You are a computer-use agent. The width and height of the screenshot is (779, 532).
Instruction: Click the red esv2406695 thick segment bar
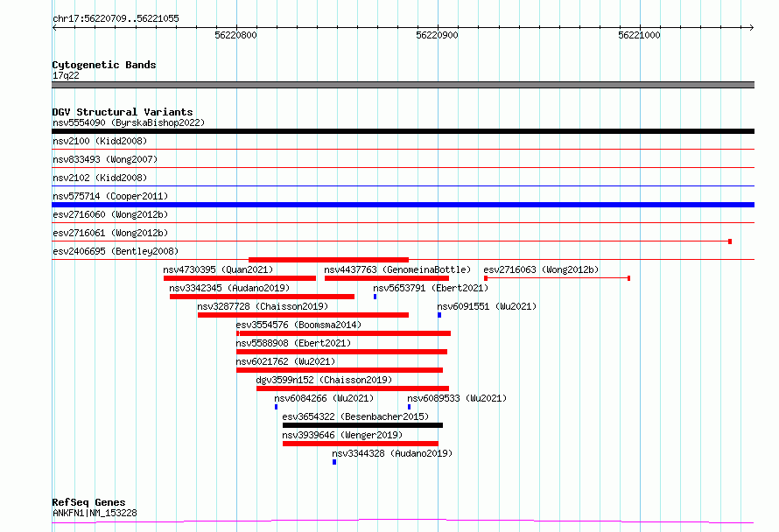coord(328,260)
